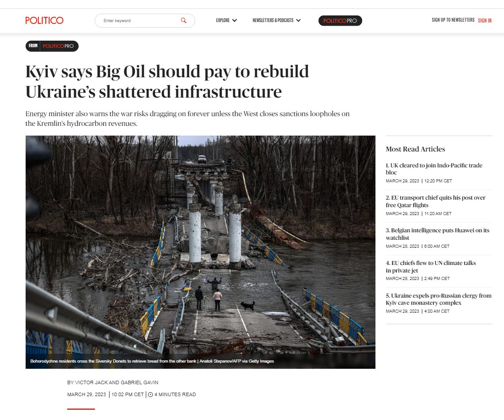Open UK cleared to join Indo-Pacific article

pos(434,169)
